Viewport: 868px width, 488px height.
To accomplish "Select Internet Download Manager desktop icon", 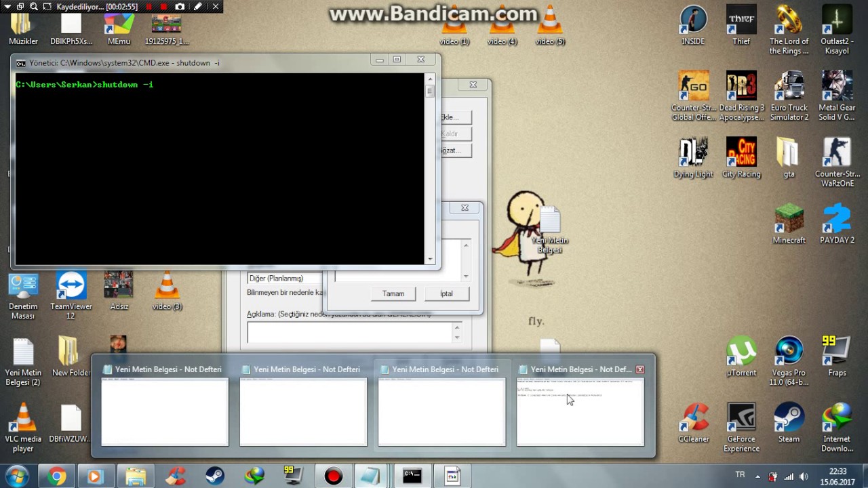I will coord(837,428).
